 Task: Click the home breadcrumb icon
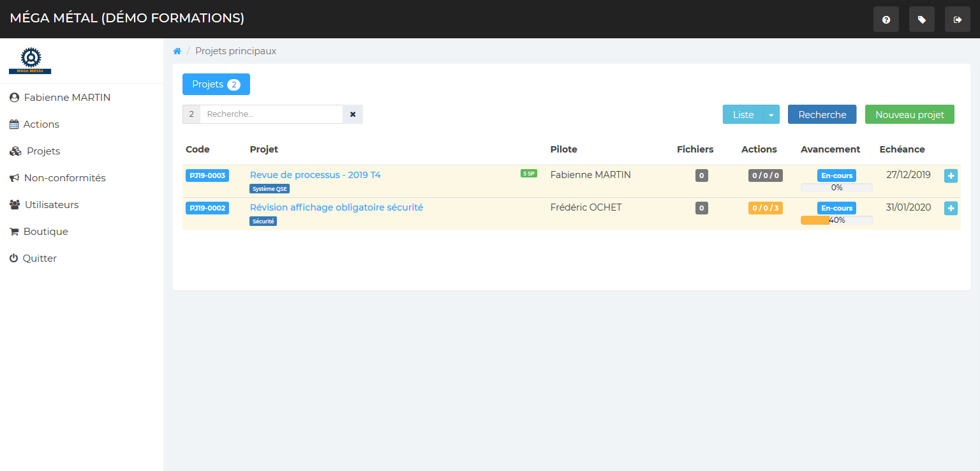177,51
